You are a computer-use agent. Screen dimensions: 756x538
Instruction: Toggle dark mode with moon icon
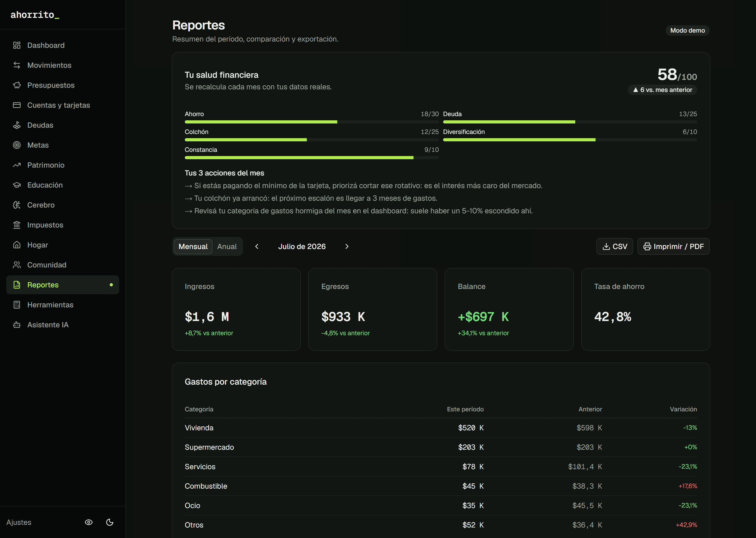point(109,522)
